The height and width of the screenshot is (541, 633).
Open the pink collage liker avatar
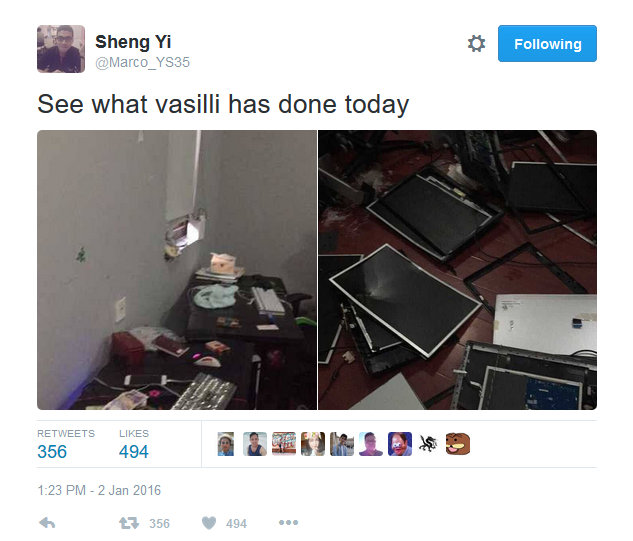point(284,444)
